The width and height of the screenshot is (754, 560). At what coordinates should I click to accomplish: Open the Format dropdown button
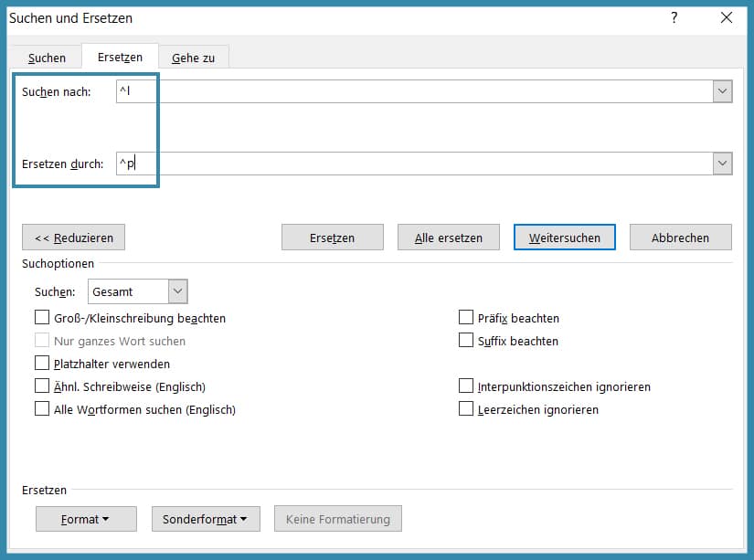pos(86,519)
